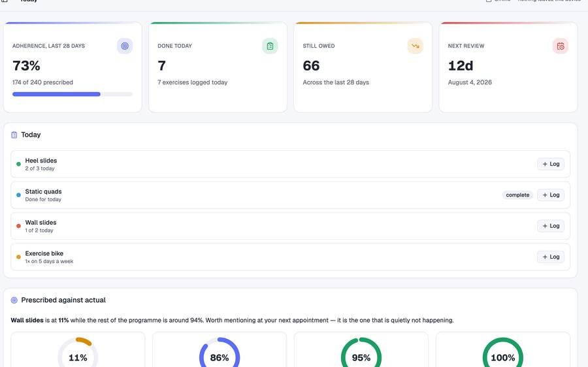Screen dimensions: 588x367
Task: Add a log entry for Wall slides
Action: pyautogui.click(x=551, y=226)
